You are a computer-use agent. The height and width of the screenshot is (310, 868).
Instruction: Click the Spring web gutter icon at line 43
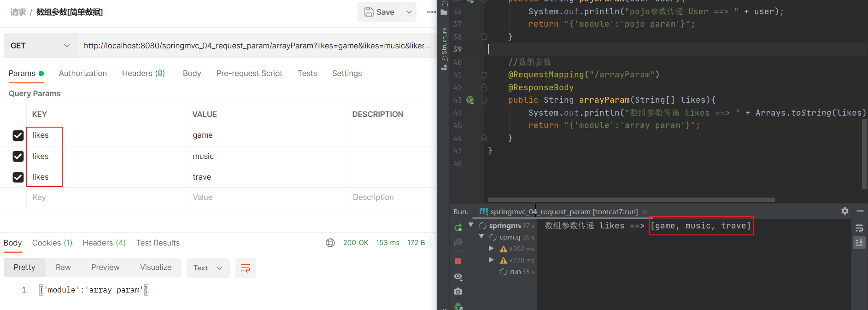[x=470, y=100]
